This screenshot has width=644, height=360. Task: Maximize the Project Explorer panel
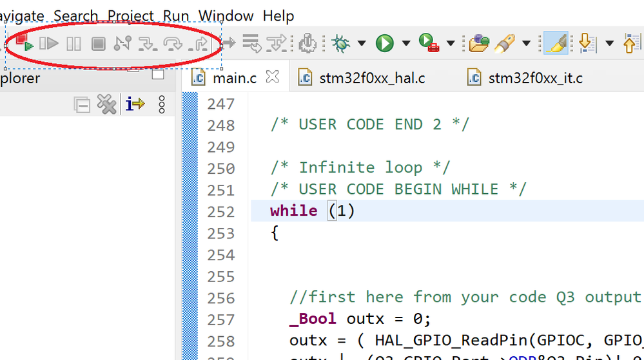pyautogui.click(x=158, y=74)
